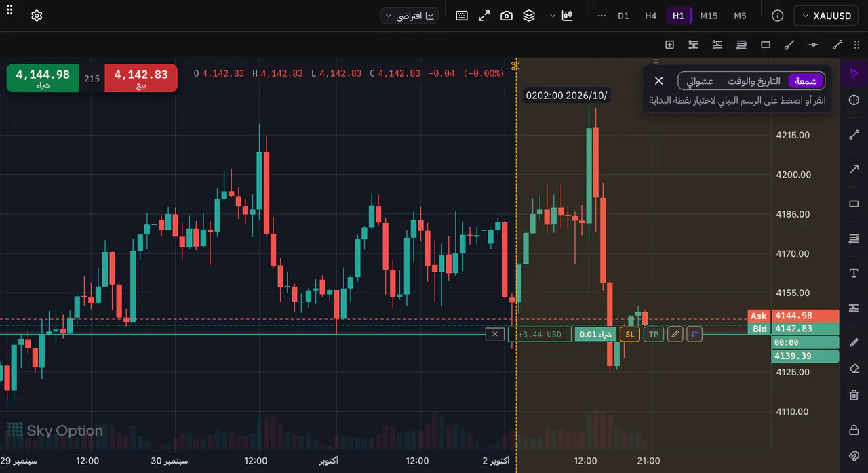Screen dimensions: 868x473
Task: Switch to the H4 timeframe
Action: [x=651, y=16]
